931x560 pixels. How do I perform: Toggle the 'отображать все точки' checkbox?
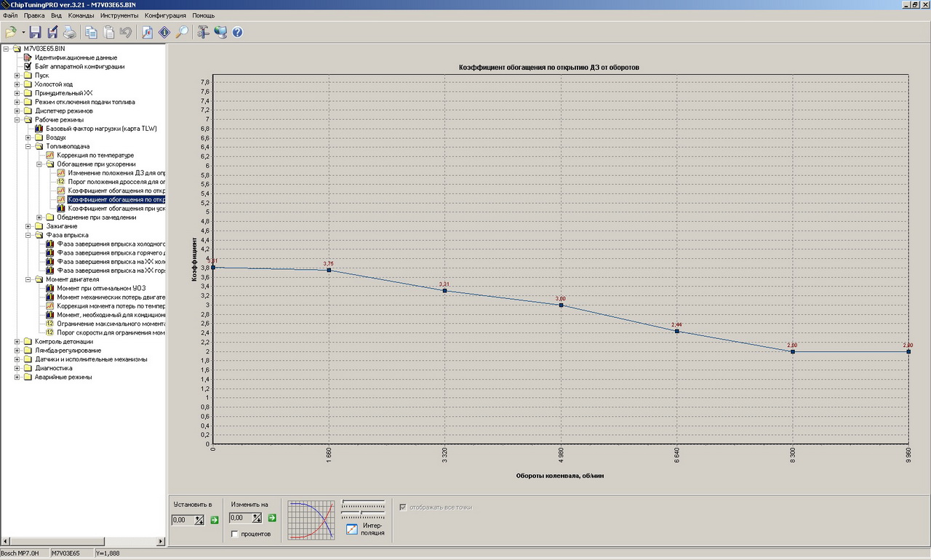(403, 507)
